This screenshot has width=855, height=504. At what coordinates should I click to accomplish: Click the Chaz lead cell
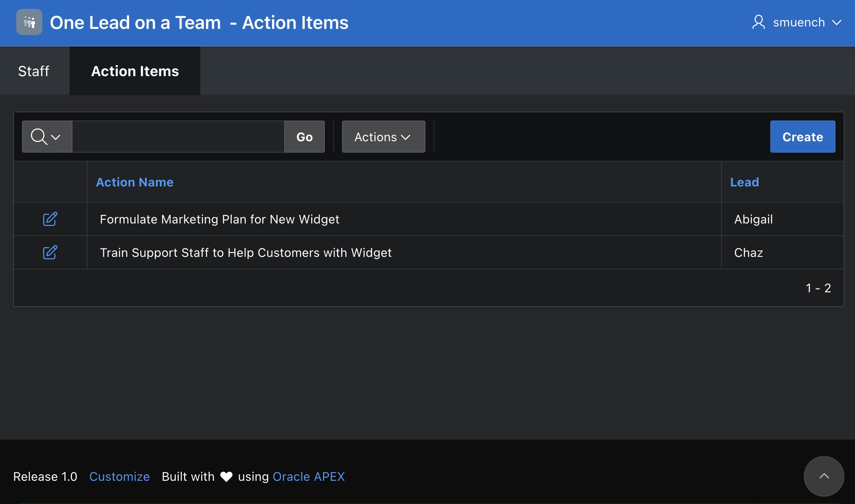(x=748, y=253)
